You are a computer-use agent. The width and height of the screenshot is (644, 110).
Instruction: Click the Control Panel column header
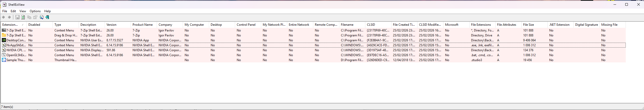[248, 25]
